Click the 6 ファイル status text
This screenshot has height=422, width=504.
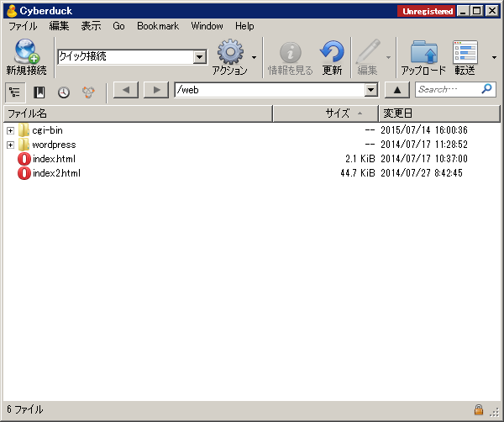(x=24, y=409)
